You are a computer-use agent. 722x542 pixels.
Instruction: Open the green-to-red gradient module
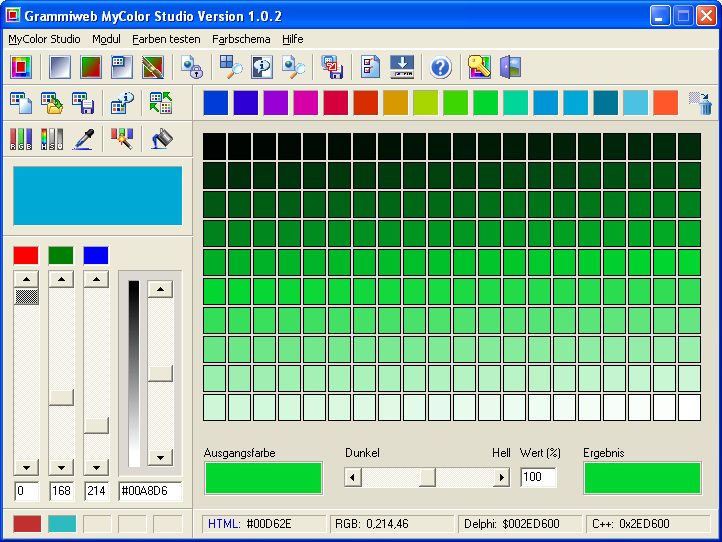coord(91,67)
